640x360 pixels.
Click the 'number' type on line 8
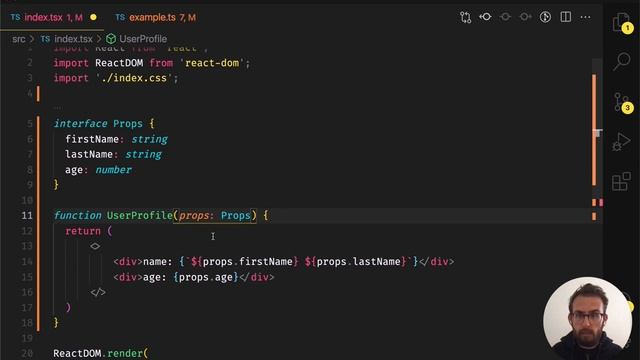(x=113, y=170)
